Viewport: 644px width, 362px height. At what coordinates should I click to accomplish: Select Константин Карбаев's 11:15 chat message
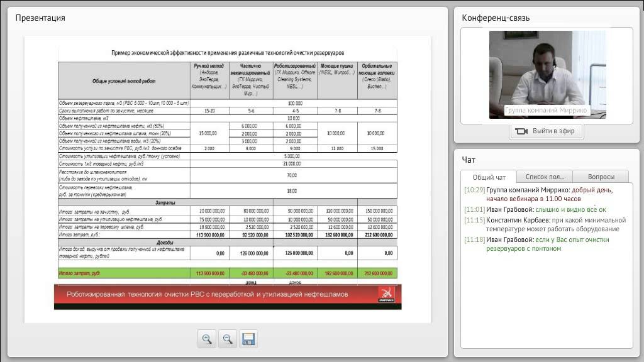(545, 224)
